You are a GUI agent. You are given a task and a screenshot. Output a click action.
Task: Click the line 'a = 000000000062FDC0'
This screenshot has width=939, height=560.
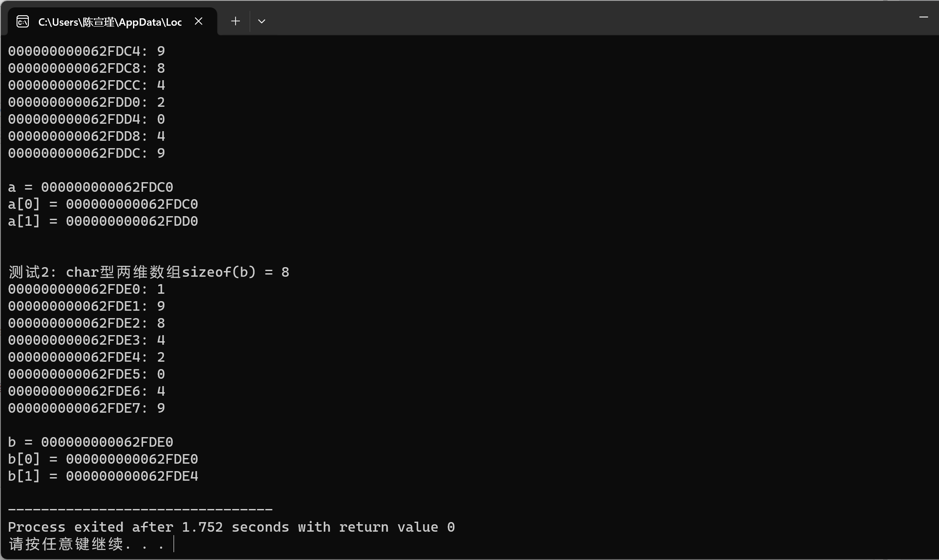coord(91,187)
